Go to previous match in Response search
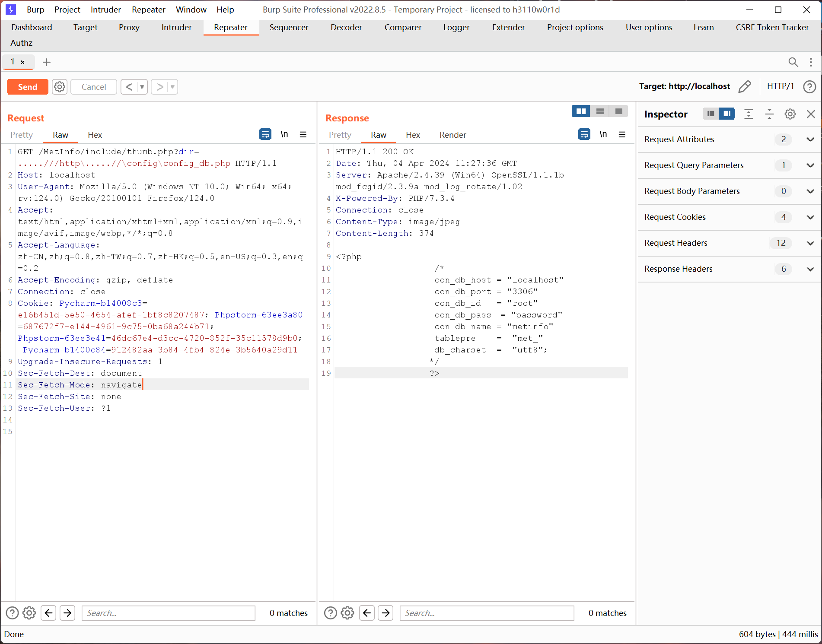 (367, 613)
